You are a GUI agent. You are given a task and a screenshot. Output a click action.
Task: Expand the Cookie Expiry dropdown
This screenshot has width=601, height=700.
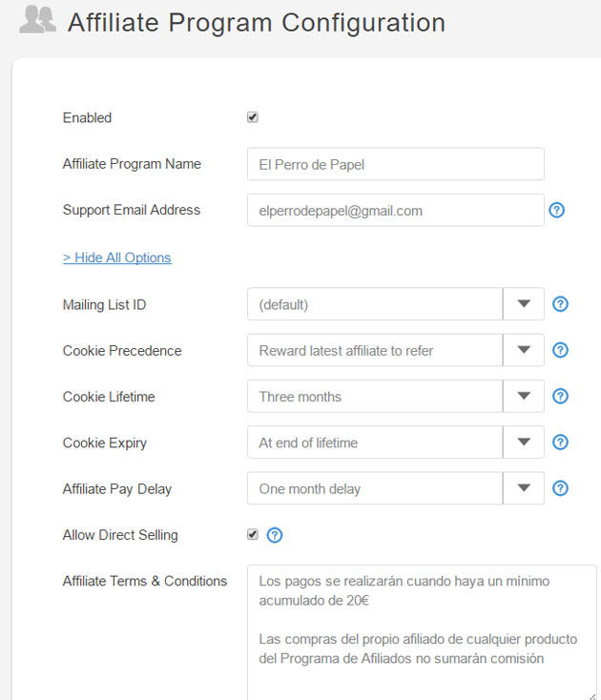click(523, 443)
